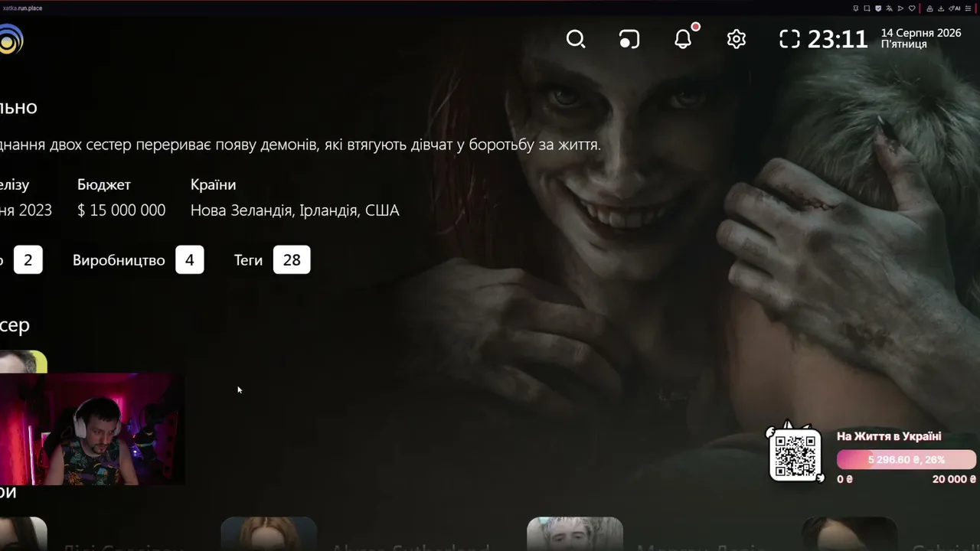Open the blond-haired actor photo thumbnail
This screenshot has width=980, height=551.
pos(575,534)
